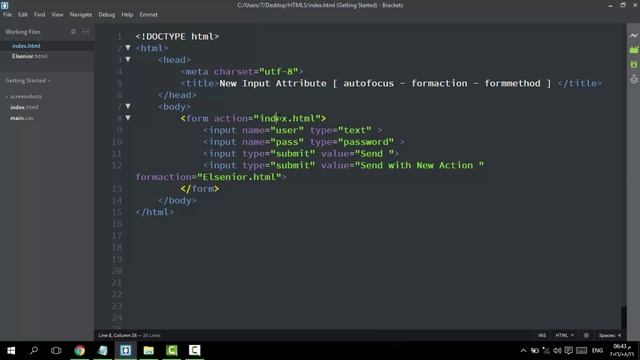
Task: Open Task View on taskbar
Action: pos(56,350)
